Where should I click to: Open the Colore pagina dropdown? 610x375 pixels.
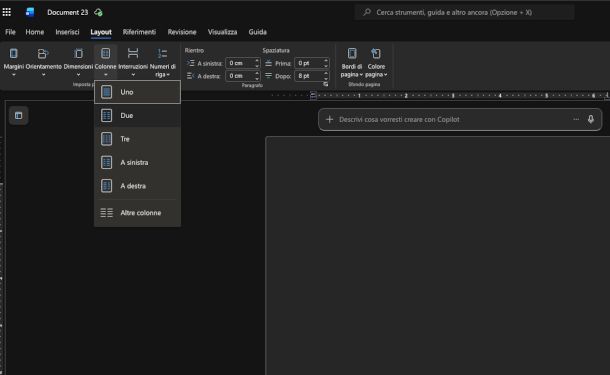pos(376,62)
